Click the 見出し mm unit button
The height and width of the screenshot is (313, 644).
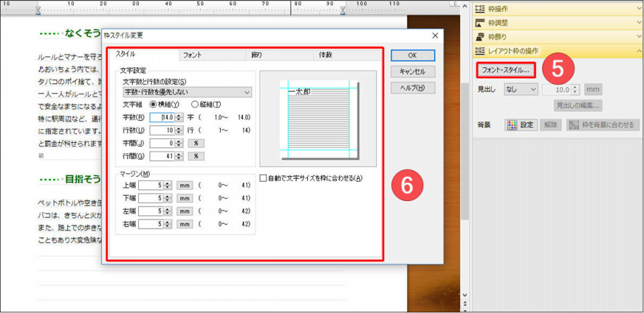[x=592, y=89]
